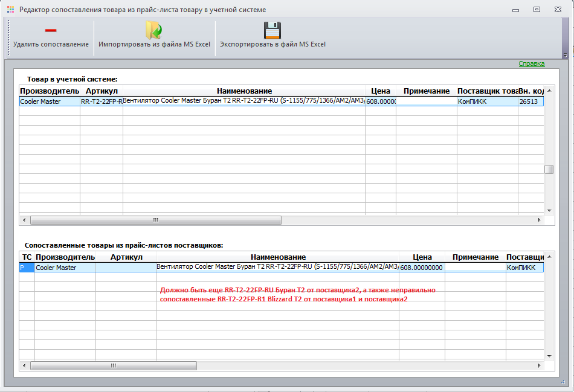Click the import from Excel folder icon

click(153, 30)
